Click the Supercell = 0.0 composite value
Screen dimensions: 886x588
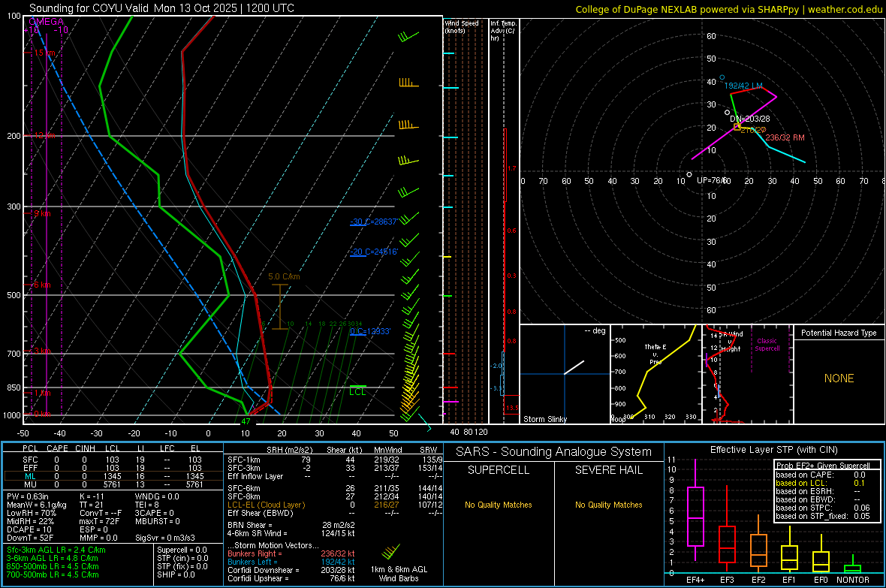(x=182, y=550)
